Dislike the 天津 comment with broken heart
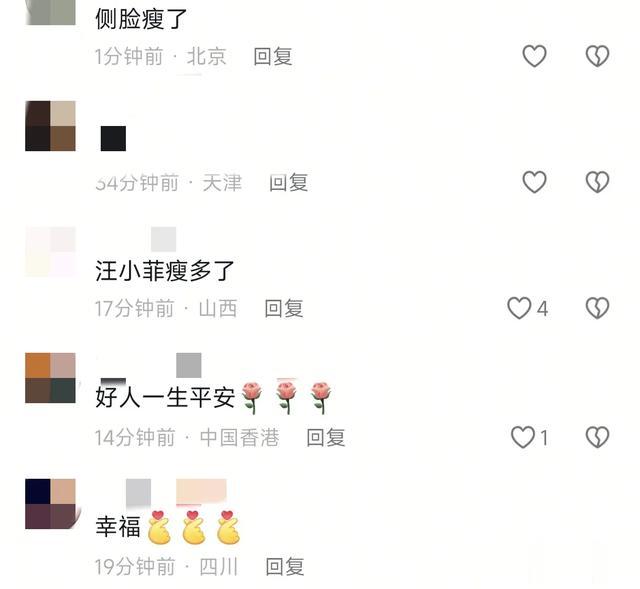 598,182
